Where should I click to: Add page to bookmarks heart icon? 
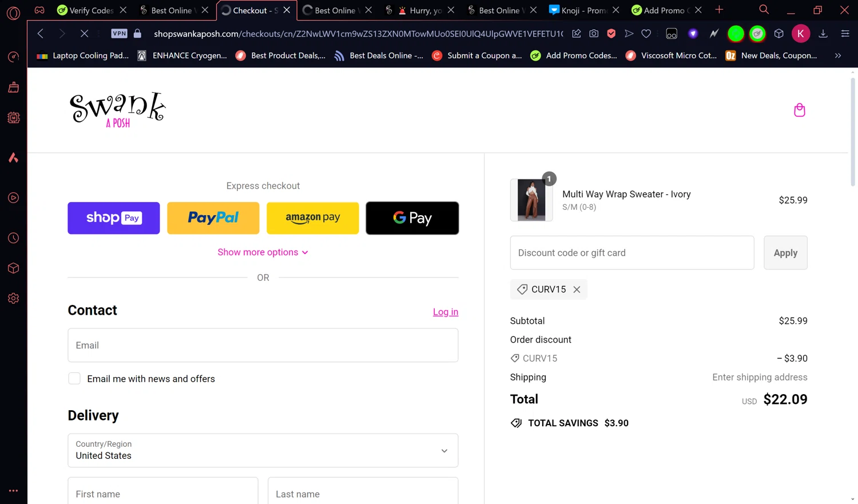coord(646,34)
